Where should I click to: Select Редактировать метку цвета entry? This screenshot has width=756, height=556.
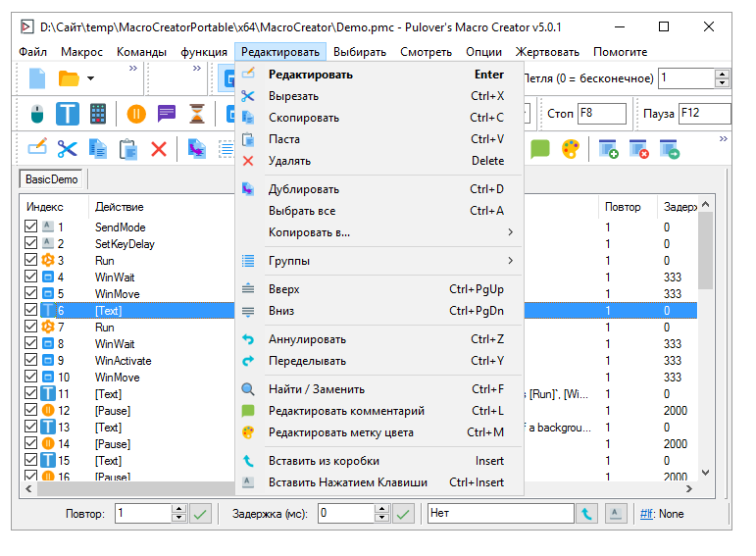click(378, 432)
